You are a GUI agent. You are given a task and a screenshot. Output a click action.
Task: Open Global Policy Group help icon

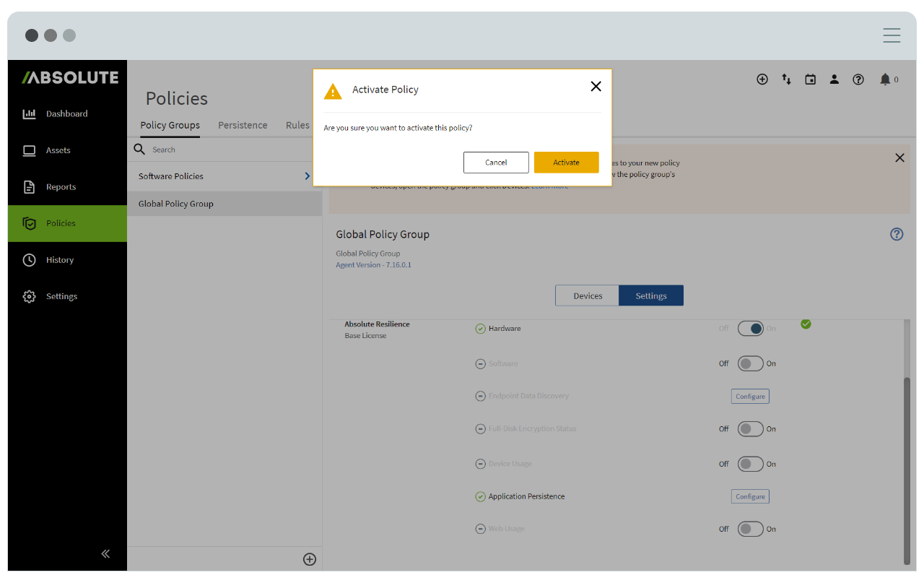[x=897, y=234]
